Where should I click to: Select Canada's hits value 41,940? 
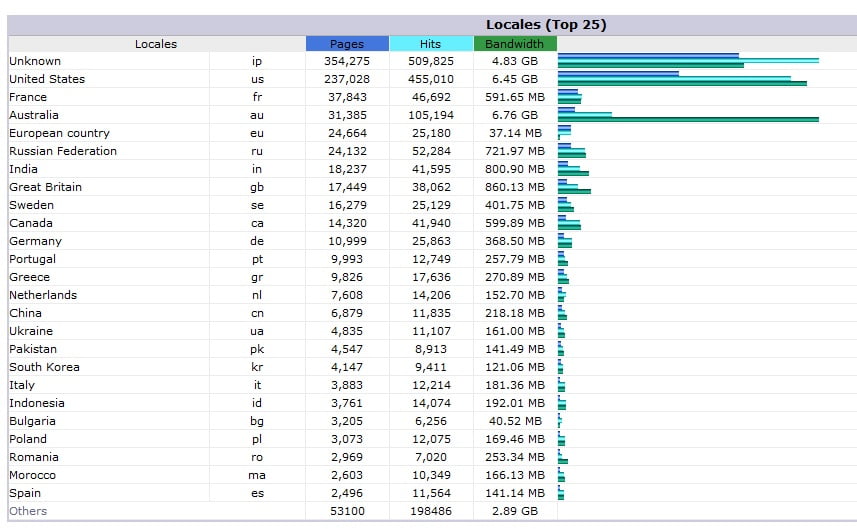430,223
